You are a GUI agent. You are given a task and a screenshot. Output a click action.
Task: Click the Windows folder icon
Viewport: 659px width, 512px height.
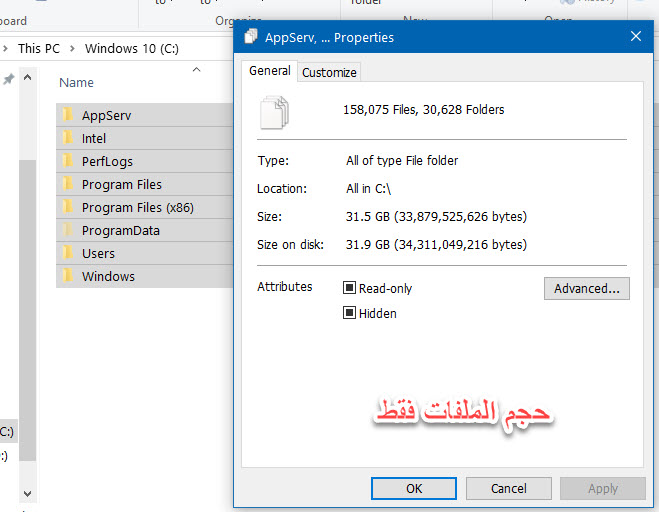point(68,276)
